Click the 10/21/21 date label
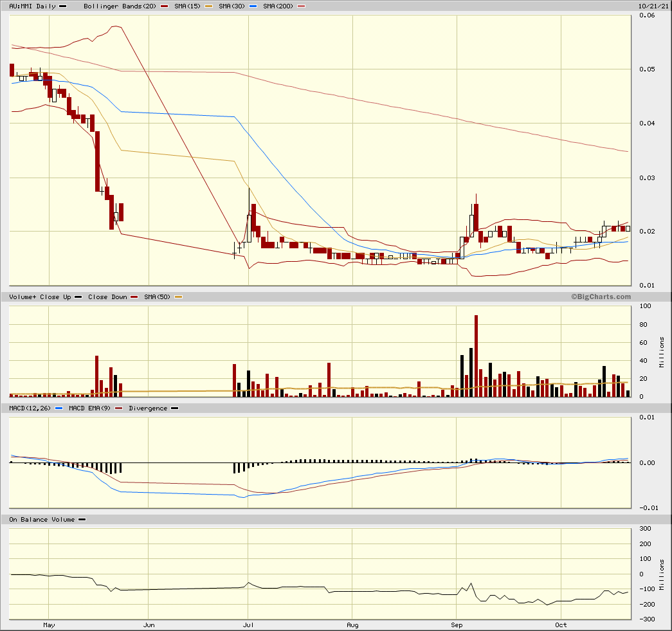The image size is (672, 631). coord(653,6)
